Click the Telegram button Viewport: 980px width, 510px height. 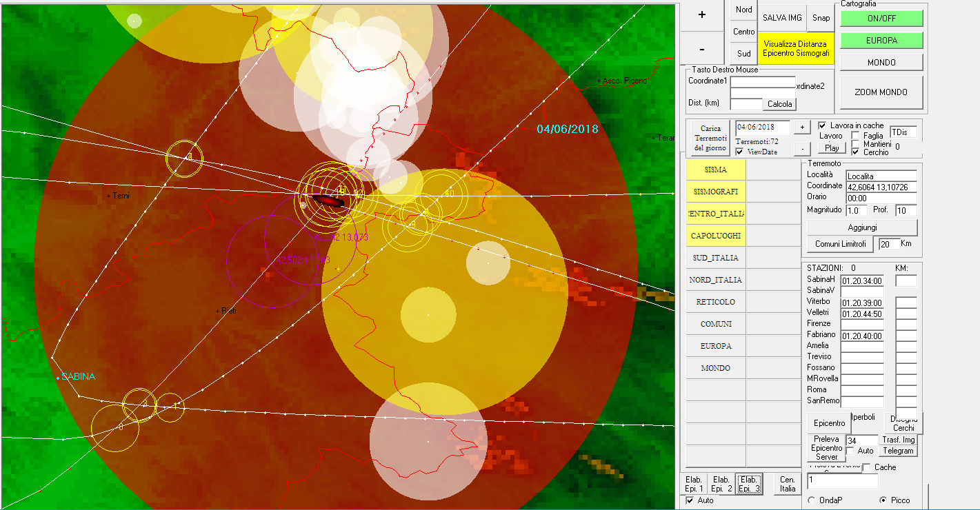(899, 451)
